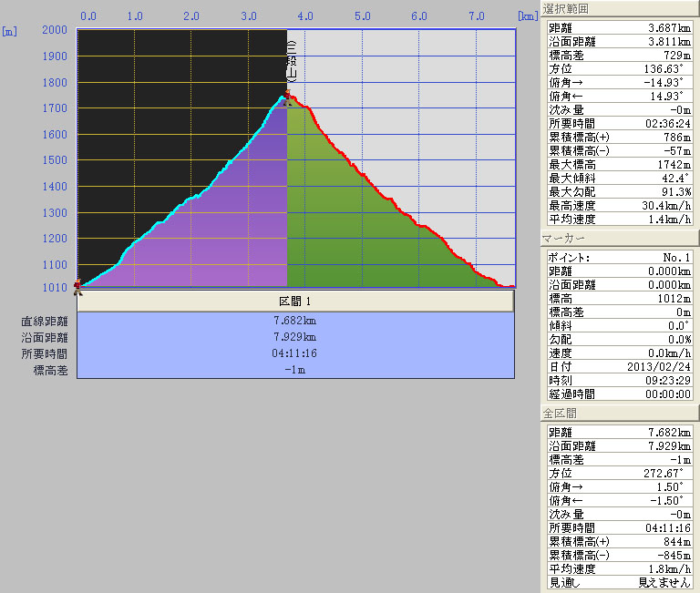Click the 最大標高 value 1742m

click(674, 165)
